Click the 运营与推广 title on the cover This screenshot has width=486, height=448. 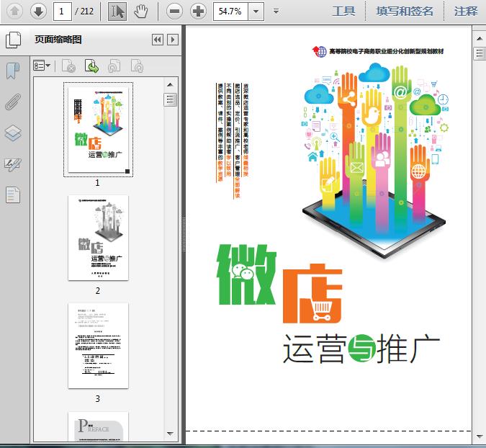(361, 349)
